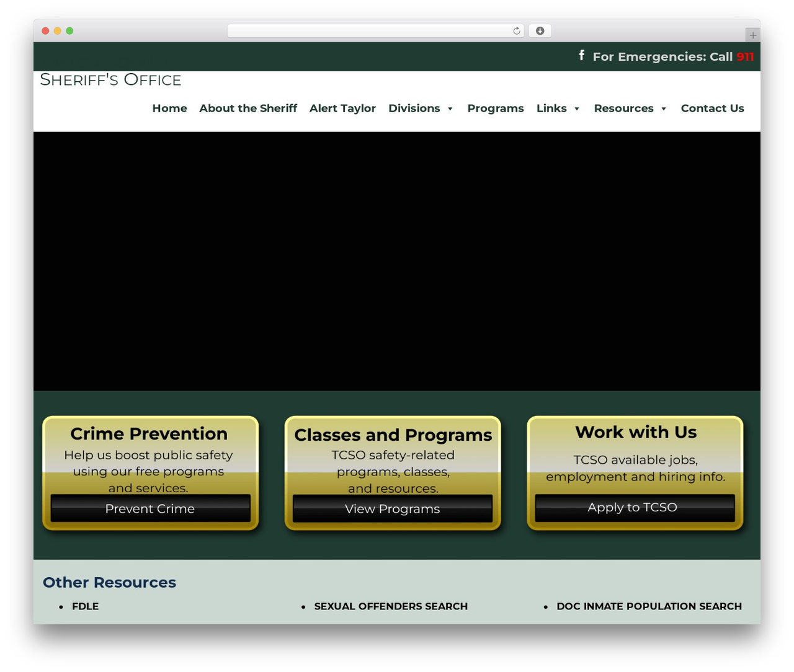Image resolution: width=794 pixels, height=672 pixels.
Task: Open the Alert Taylor menu item
Action: [x=342, y=108]
